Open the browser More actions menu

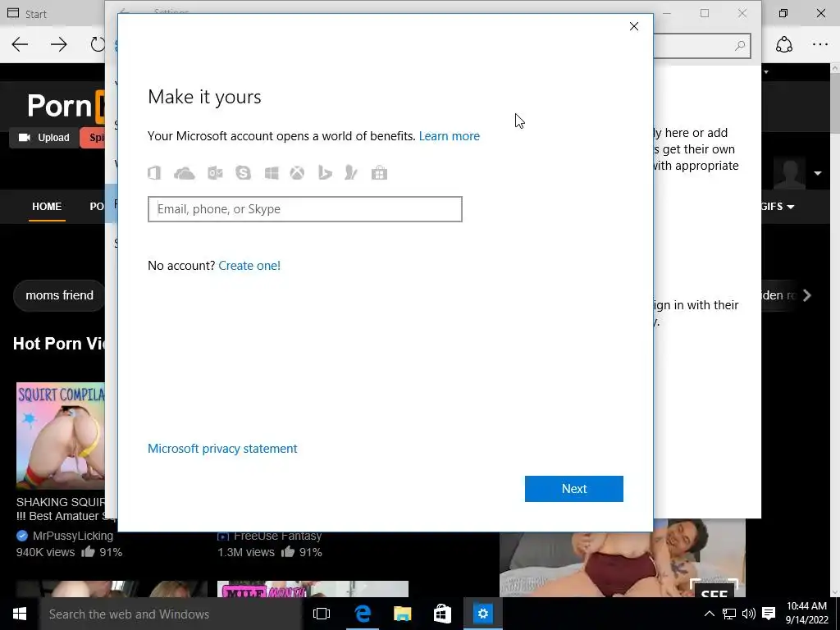pos(820,44)
